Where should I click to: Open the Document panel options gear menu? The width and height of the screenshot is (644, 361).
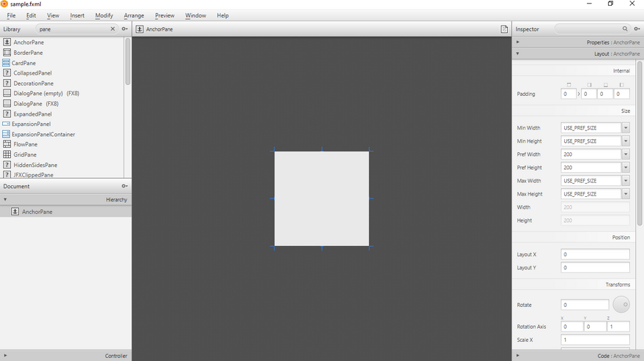point(124,186)
